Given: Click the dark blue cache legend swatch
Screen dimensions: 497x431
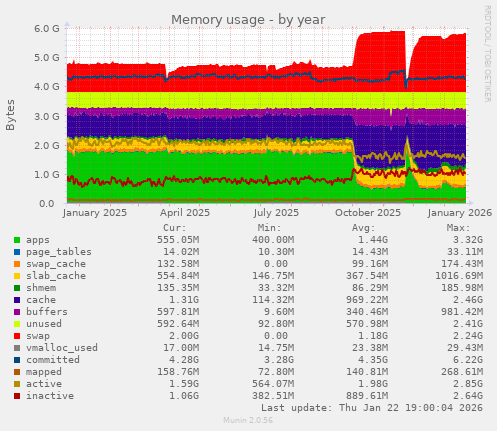Looking at the screenshot, I should pyautogui.click(x=17, y=300).
